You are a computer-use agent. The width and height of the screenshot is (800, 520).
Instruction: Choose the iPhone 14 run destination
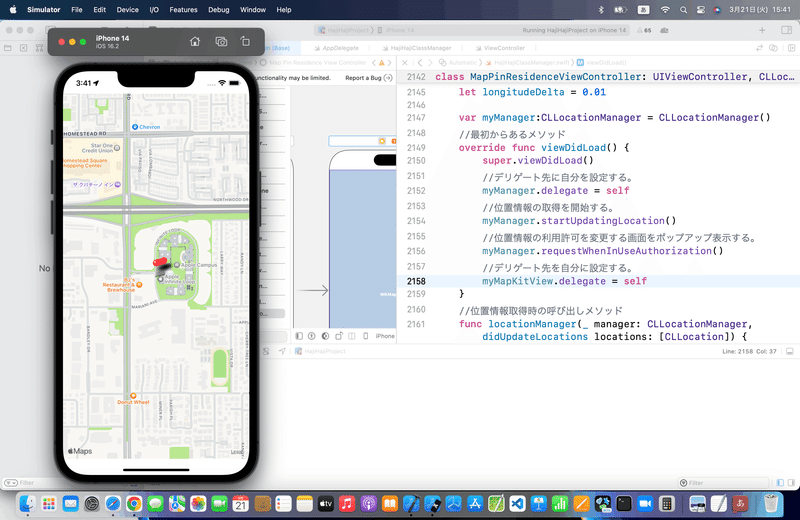(x=396, y=30)
